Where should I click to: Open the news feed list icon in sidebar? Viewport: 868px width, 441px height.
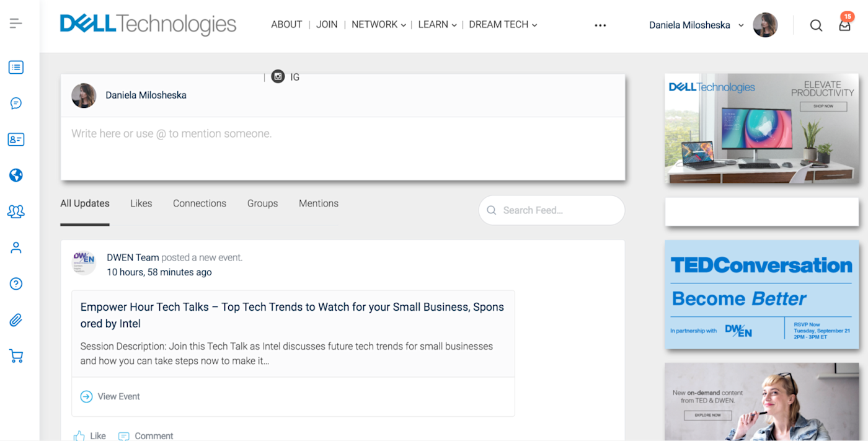tap(16, 67)
